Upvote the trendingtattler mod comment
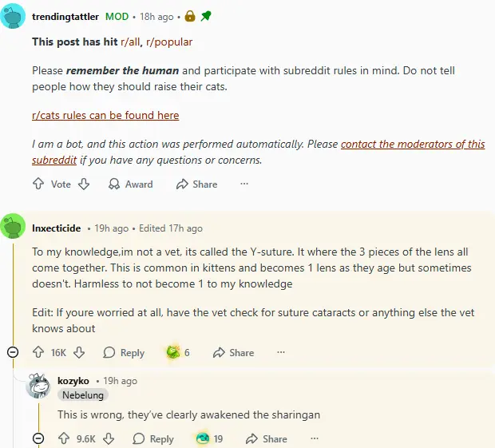 pyautogui.click(x=38, y=184)
